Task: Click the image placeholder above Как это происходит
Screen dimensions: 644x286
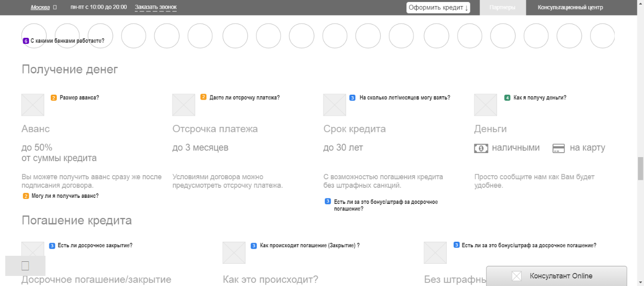Action: (x=234, y=253)
